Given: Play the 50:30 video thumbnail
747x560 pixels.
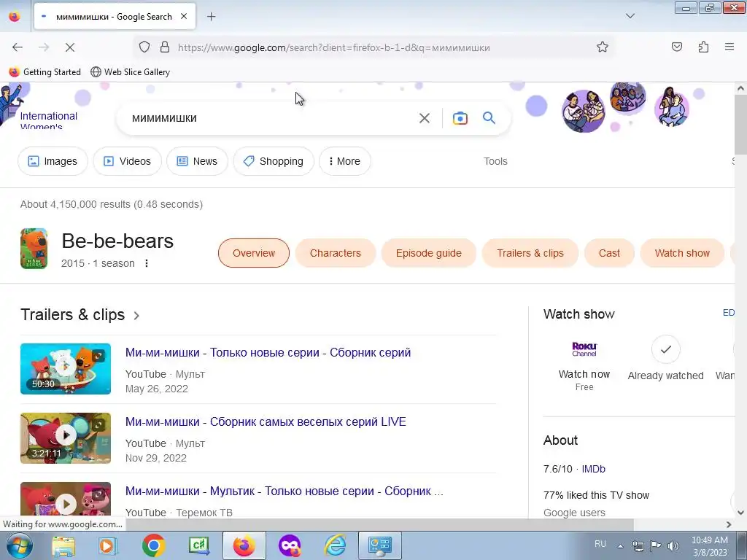Looking at the screenshot, I should [x=66, y=368].
